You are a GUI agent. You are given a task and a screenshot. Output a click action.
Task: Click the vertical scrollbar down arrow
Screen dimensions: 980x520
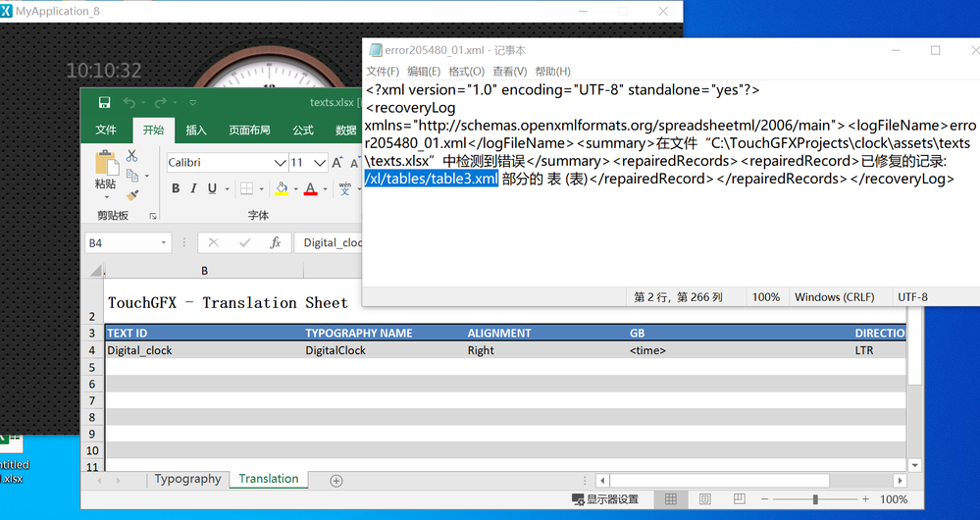pos(915,465)
